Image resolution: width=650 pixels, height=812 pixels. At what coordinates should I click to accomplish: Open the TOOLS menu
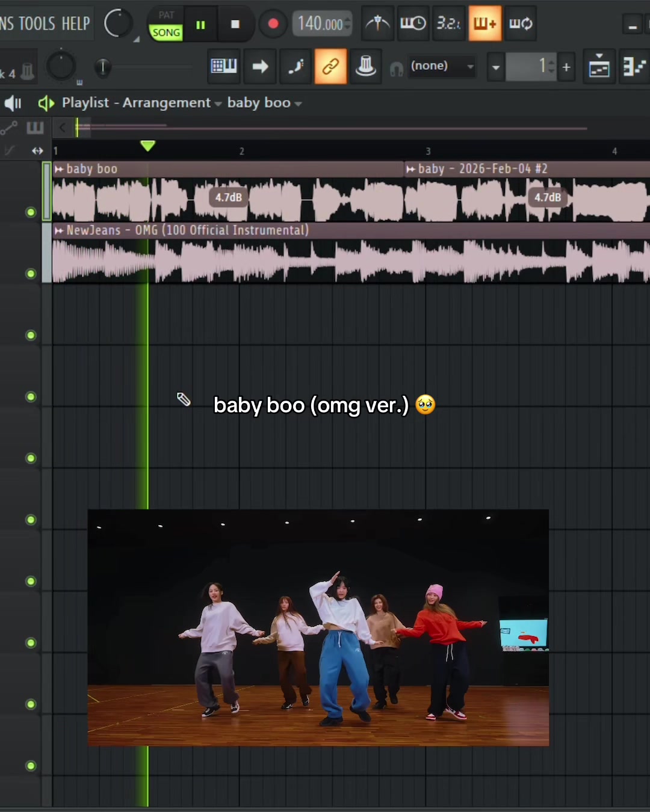pyautogui.click(x=37, y=23)
